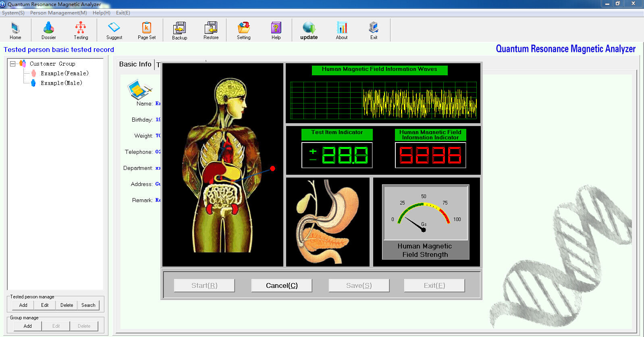Image resolution: width=644 pixels, height=337 pixels.
Task: Click Delete under Group manage
Action: [84, 326]
